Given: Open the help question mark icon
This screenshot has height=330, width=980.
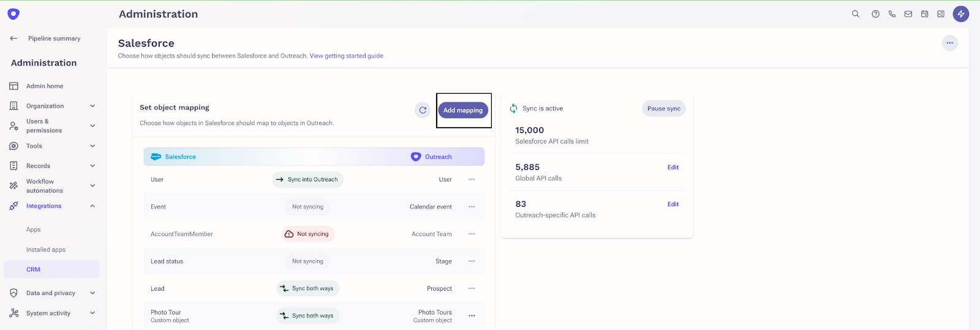Looking at the screenshot, I should click(876, 13).
